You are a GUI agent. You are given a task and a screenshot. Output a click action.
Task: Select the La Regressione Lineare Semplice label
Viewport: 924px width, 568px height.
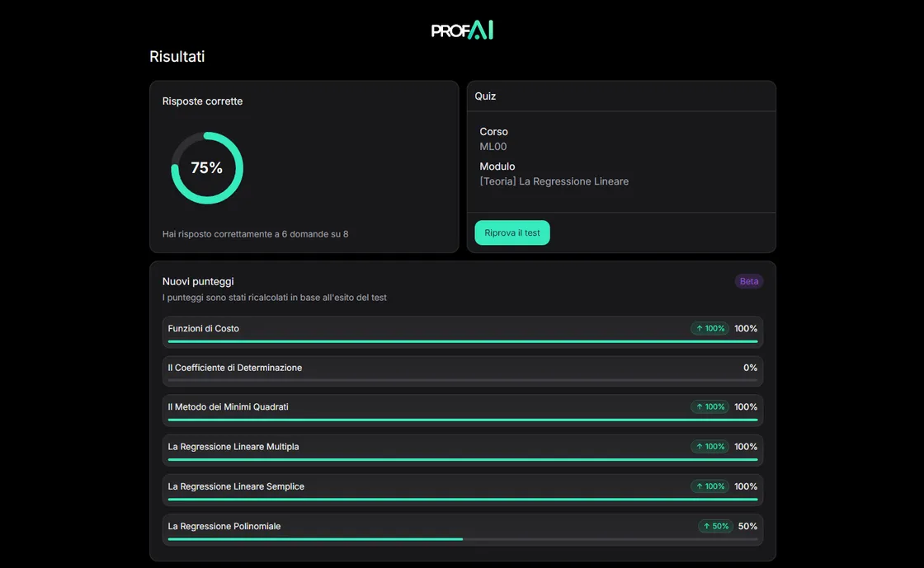click(x=236, y=486)
